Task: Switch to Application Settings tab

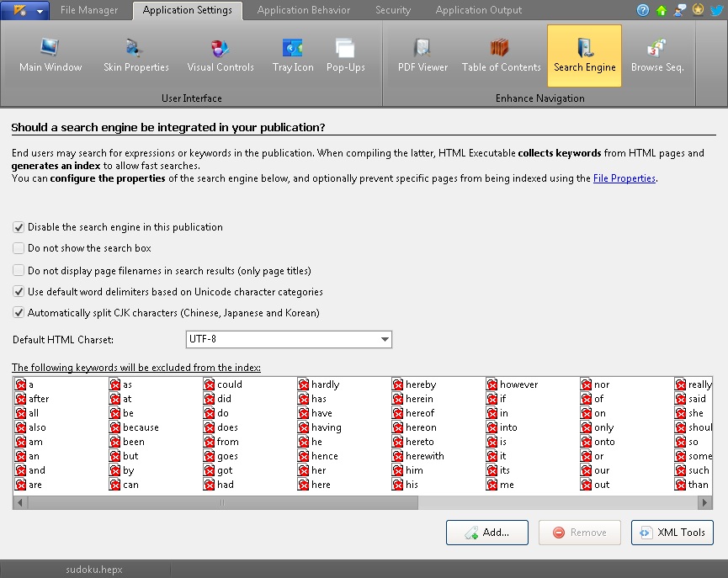Action: tap(188, 10)
